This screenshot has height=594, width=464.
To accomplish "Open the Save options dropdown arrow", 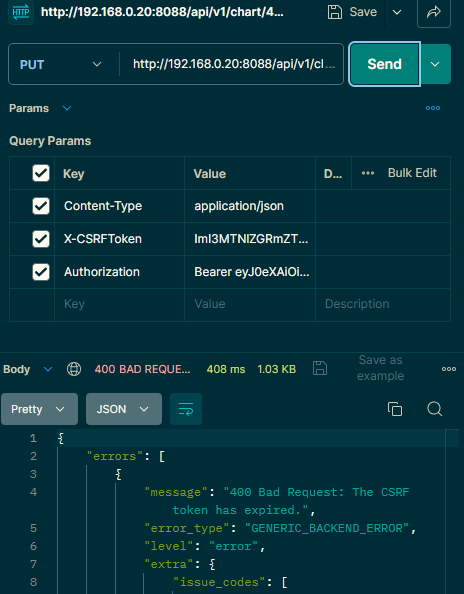I will 397,12.
